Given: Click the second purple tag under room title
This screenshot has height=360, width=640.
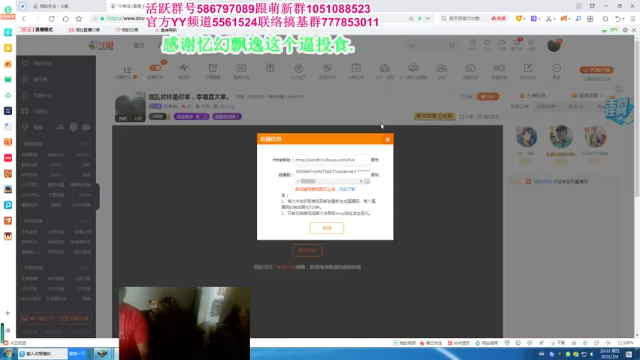Looking at the screenshot, I should (x=227, y=117).
